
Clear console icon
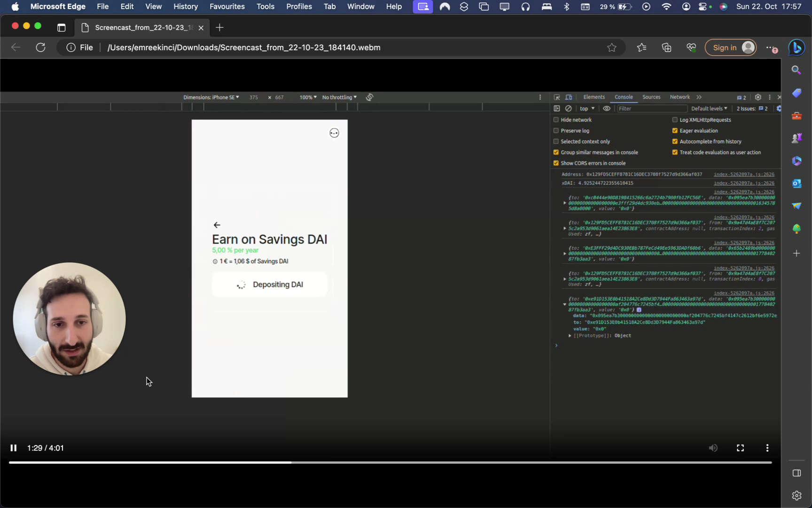tap(568, 108)
